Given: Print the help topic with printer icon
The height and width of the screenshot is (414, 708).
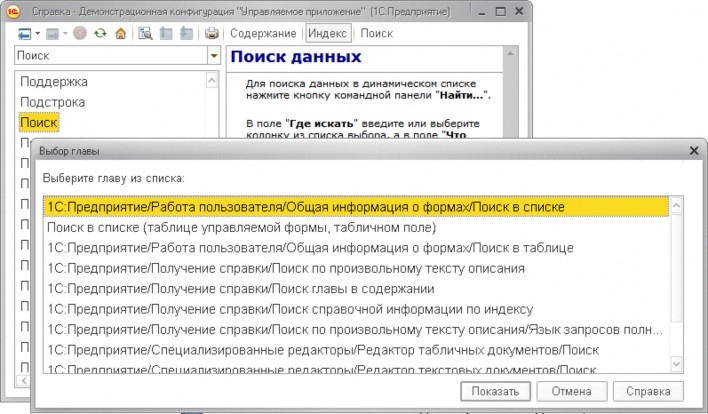Looking at the screenshot, I should [212, 33].
